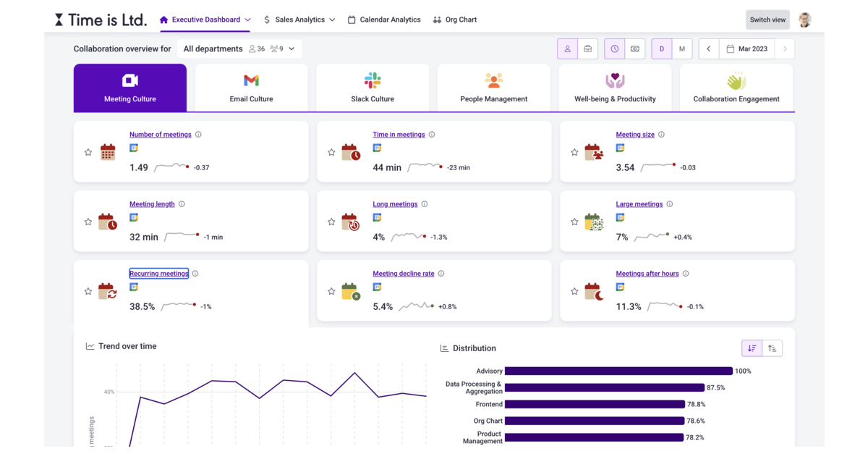868x454 pixels.
Task: Select the person view icon in the toolbar
Action: (x=567, y=49)
